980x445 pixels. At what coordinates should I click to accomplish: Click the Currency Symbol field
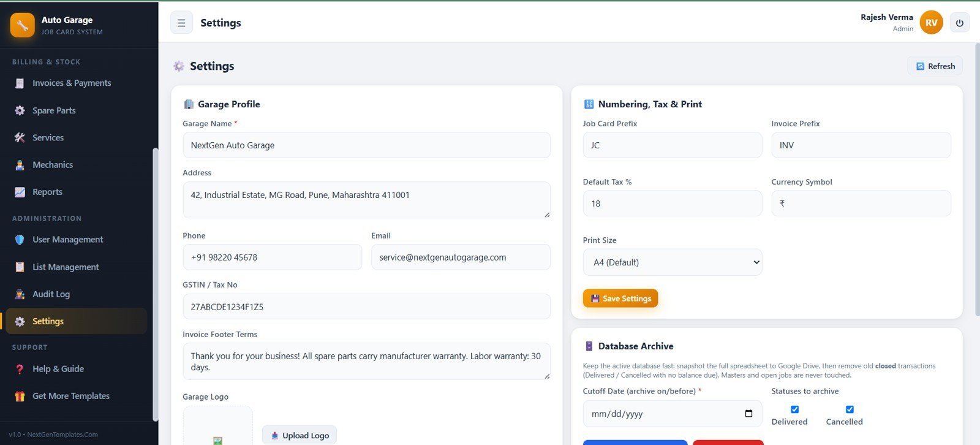[861, 203]
